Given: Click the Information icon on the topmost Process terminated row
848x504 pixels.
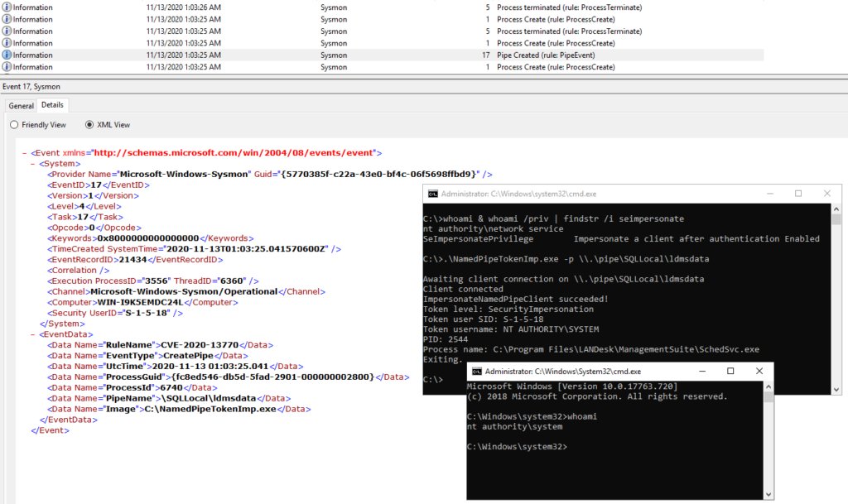Looking at the screenshot, I should [x=8, y=7].
